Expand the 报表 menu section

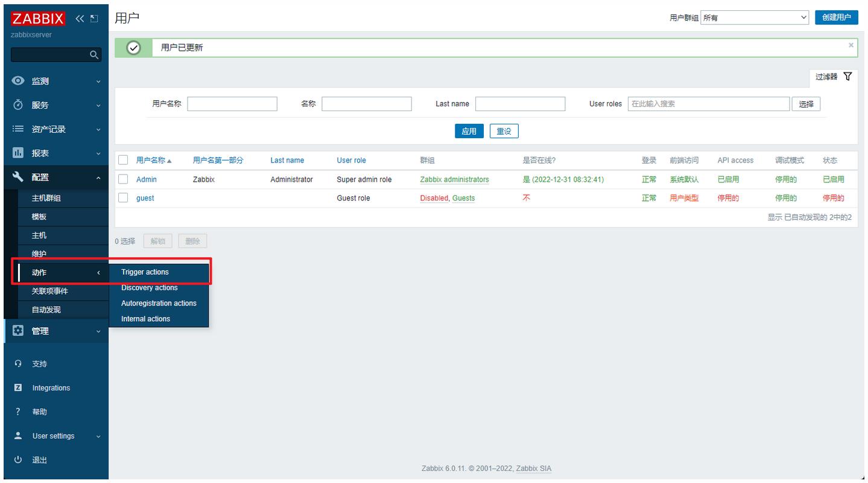[98, 154]
